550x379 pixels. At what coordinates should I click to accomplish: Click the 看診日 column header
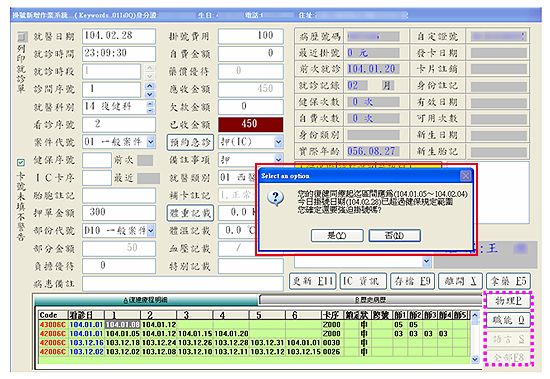pos(86,315)
